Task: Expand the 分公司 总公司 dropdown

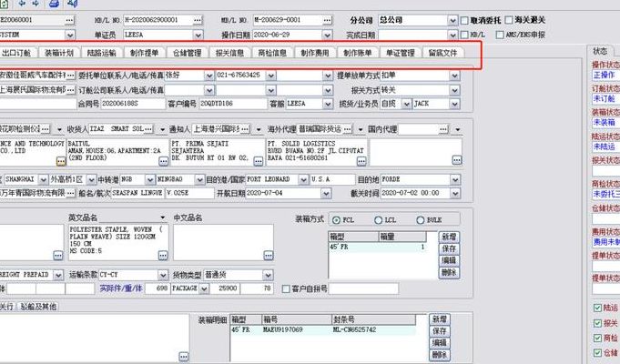Action: [x=452, y=20]
